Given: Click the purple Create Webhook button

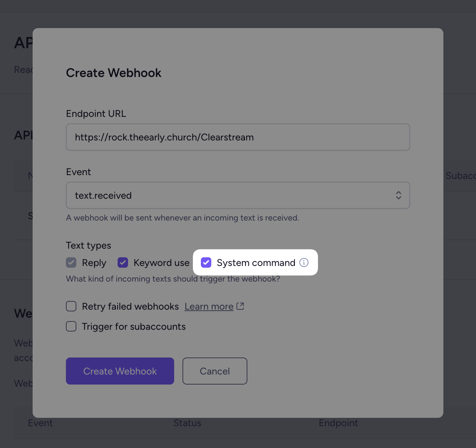Looking at the screenshot, I should pyautogui.click(x=120, y=371).
